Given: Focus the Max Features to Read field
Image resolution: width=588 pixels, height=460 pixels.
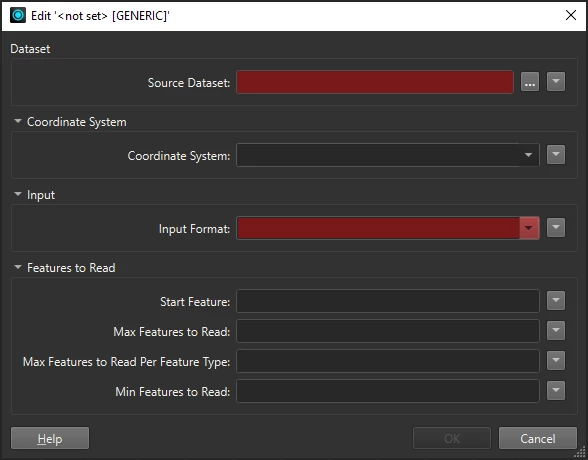Looking at the screenshot, I should click(x=388, y=331).
